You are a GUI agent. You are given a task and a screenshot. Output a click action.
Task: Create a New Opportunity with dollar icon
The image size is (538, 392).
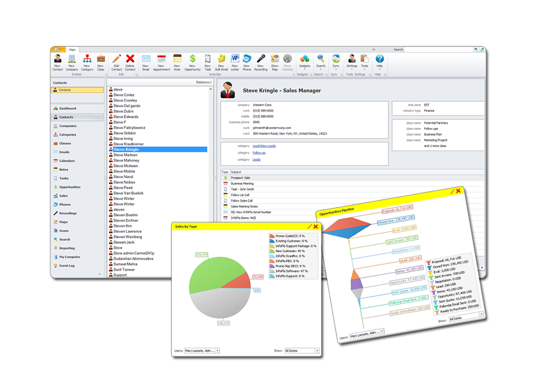tap(192, 62)
